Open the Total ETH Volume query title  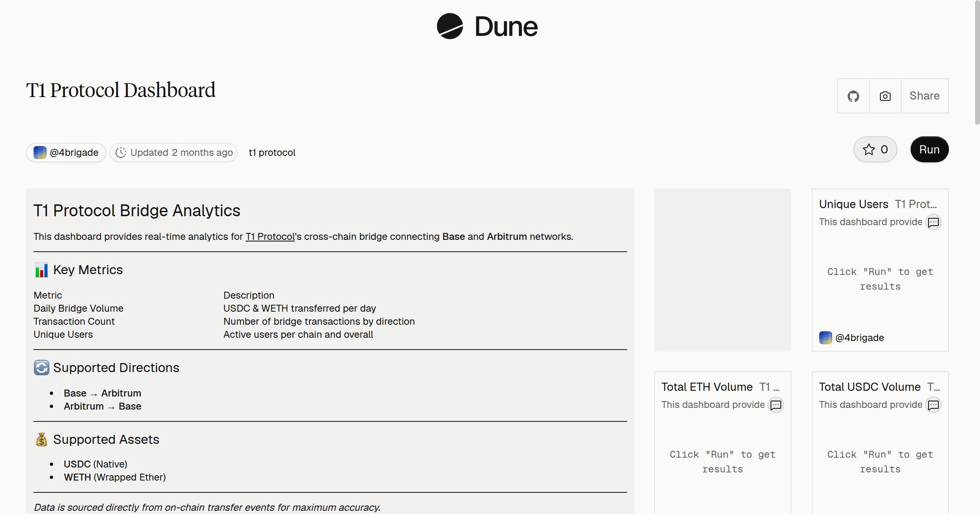(x=707, y=387)
